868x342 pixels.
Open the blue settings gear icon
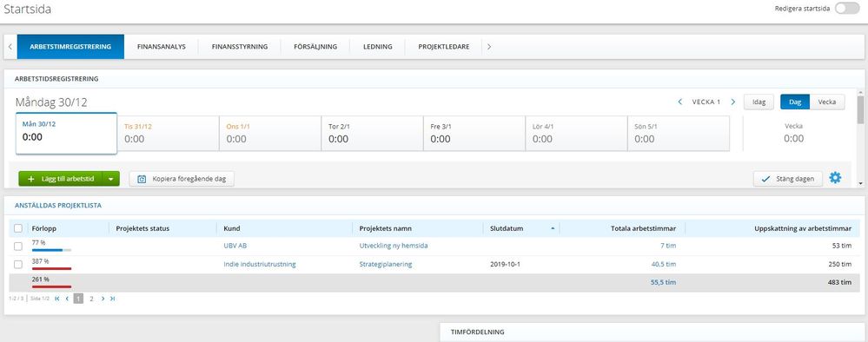835,178
